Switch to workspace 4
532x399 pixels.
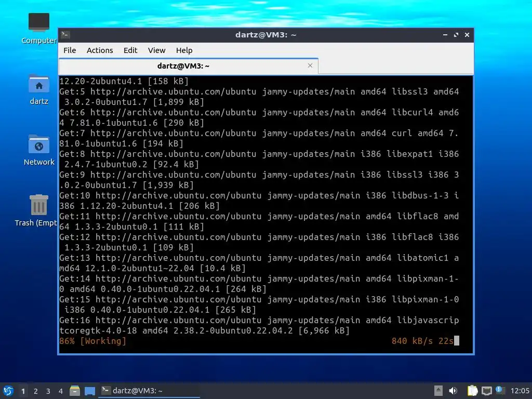61,391
